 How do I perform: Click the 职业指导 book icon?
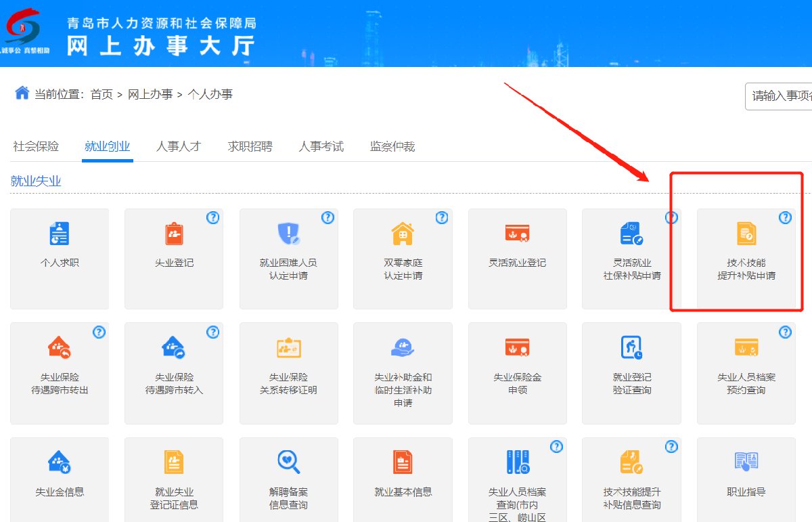click(746, 462)
